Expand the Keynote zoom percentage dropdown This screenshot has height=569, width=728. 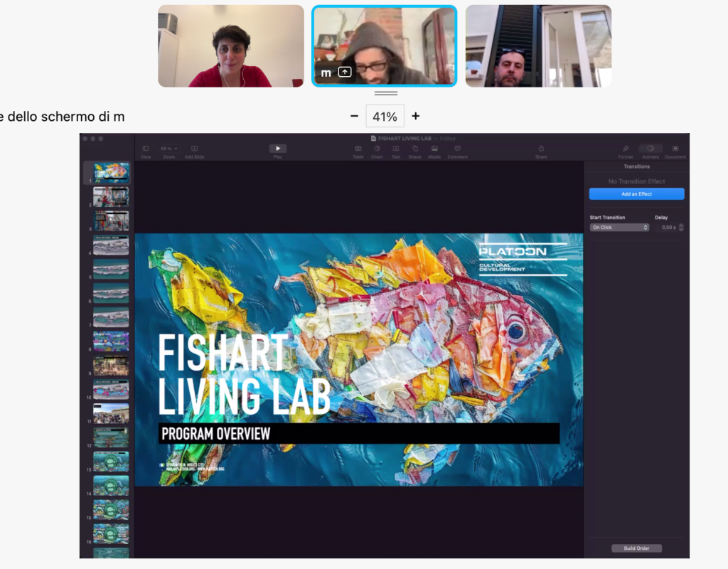pyautogui.click(x=168, y=149)
